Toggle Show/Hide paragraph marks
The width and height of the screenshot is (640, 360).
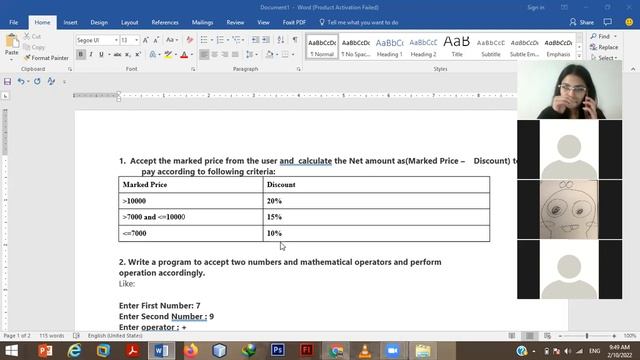tap(295, 40)
